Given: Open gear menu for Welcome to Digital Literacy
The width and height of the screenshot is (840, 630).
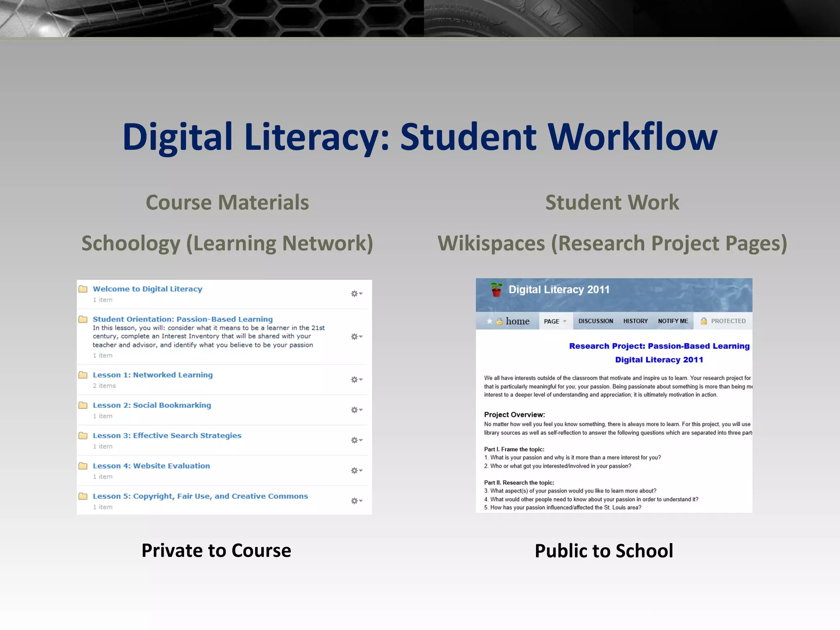Looking at the screenshot, I should [x=356, y=294].
